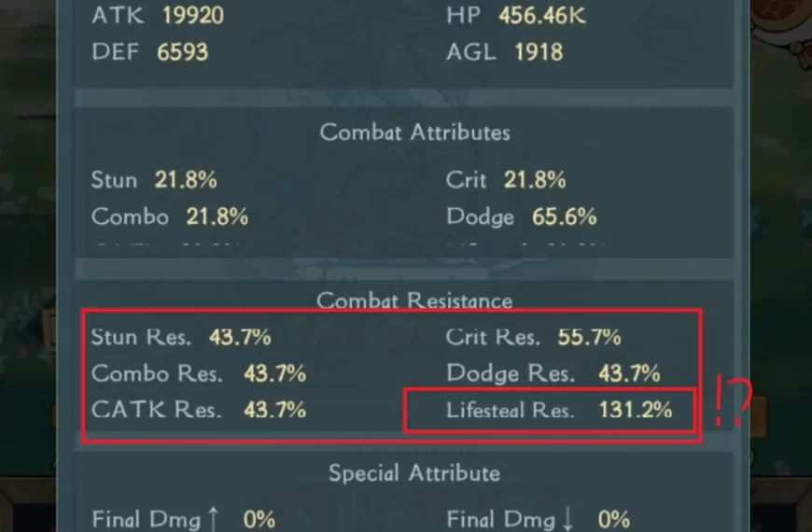Select the Special Attribute section header
Screen dimensions: 812x532
pos(414,474)
